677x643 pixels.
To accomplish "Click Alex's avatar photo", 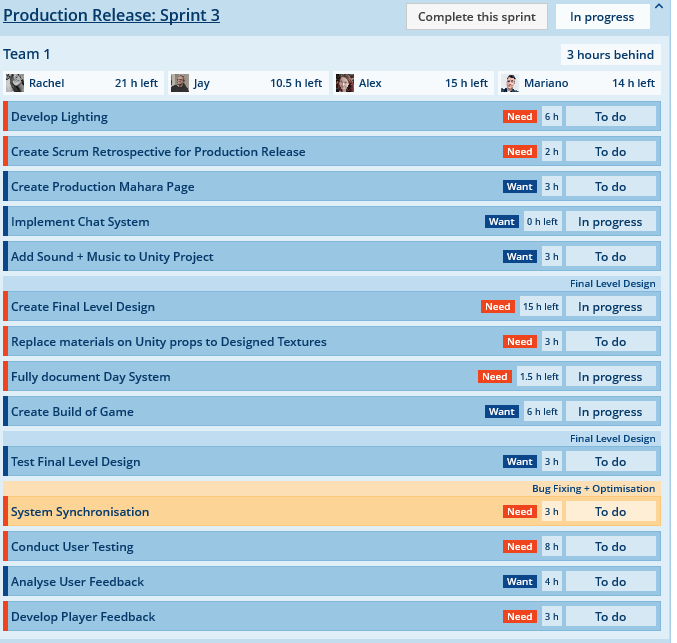I will pyautogui.click(x=345, y=83).
